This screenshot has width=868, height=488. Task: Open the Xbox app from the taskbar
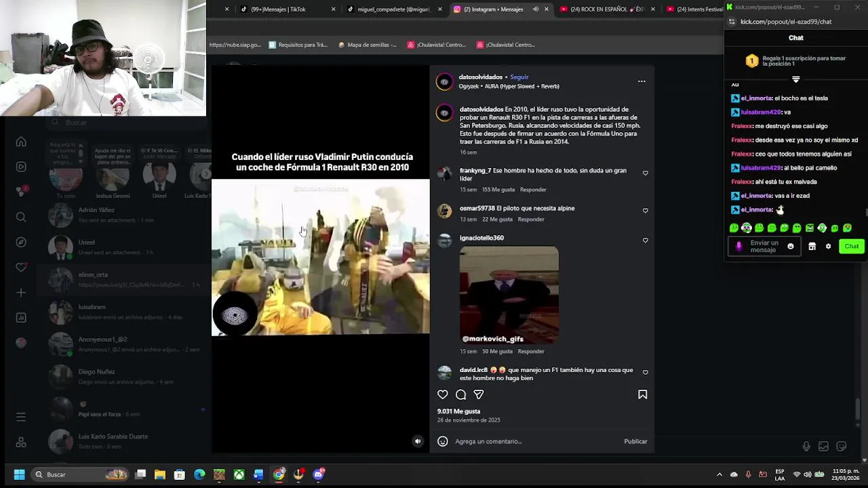pyautogui.click(x=239, y=474)
